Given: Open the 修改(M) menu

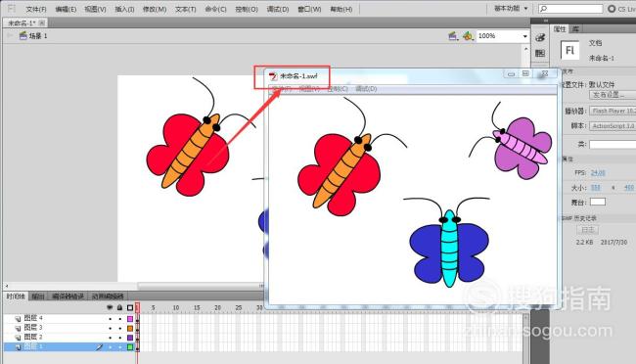Looking at the screenshot, I should click(155, 9).
